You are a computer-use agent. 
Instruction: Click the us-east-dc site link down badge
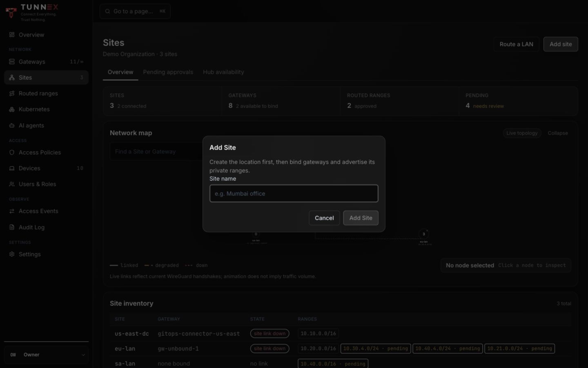pyautogui.click(x=270, y=334)
